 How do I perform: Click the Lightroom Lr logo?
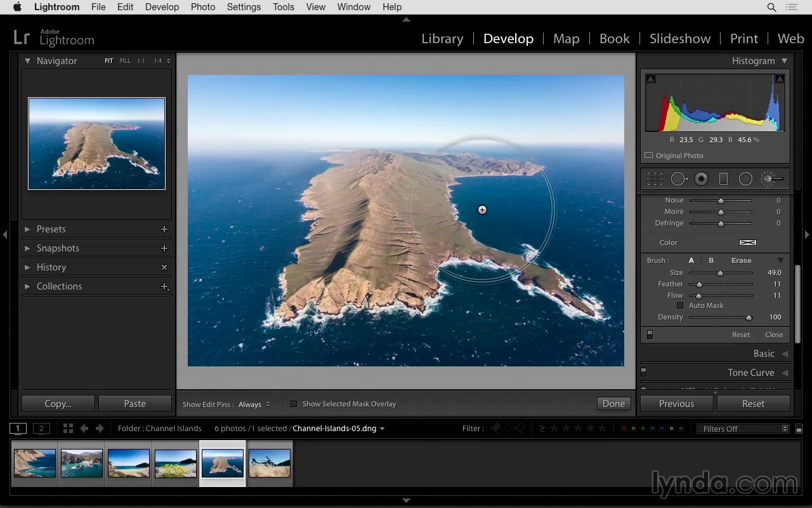[x=22, y=37]
